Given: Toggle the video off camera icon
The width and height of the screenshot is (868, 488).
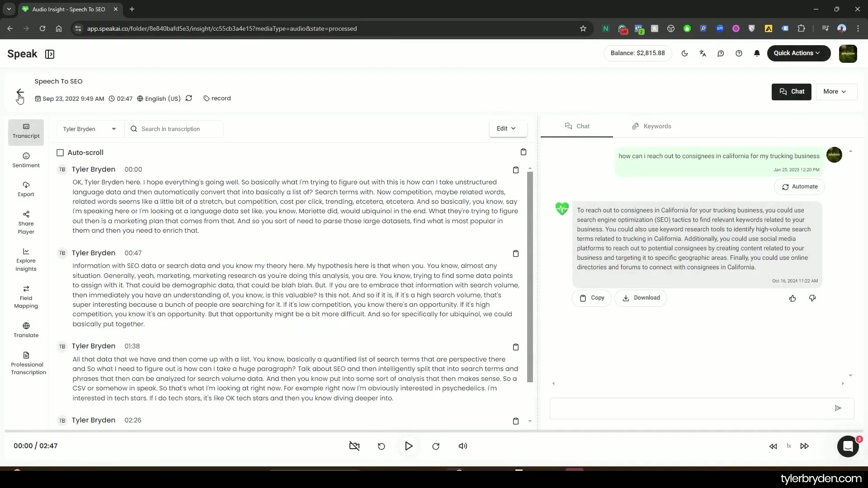Looking at the screenshot, I should coord(354,446).
